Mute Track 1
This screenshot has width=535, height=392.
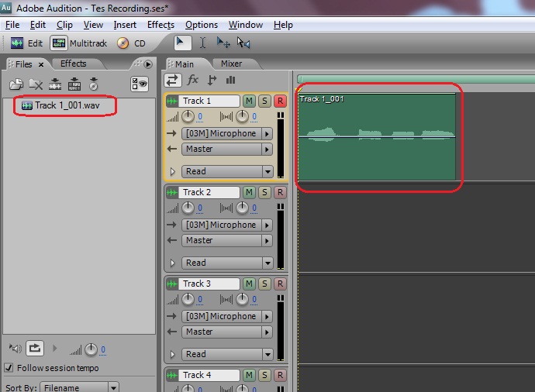(249, 101)
